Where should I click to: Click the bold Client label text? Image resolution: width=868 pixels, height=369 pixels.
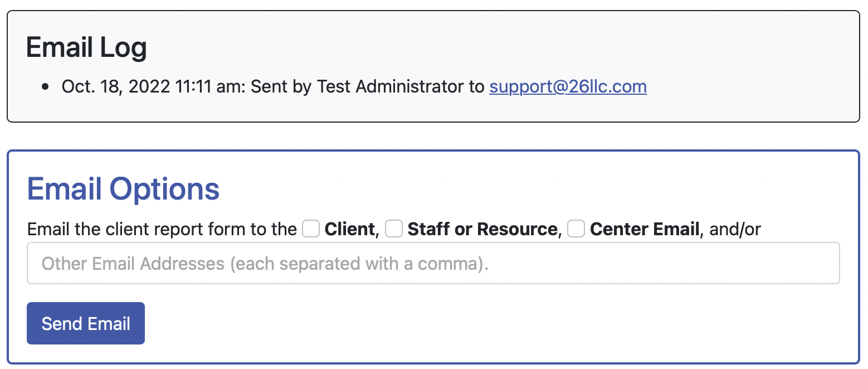(349, 229)
